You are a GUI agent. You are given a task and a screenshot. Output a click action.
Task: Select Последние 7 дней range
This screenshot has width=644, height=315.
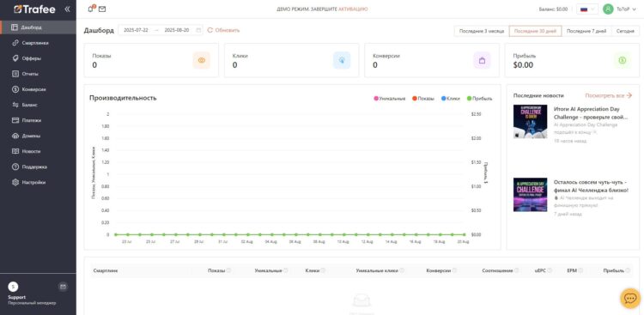(586, 31)
